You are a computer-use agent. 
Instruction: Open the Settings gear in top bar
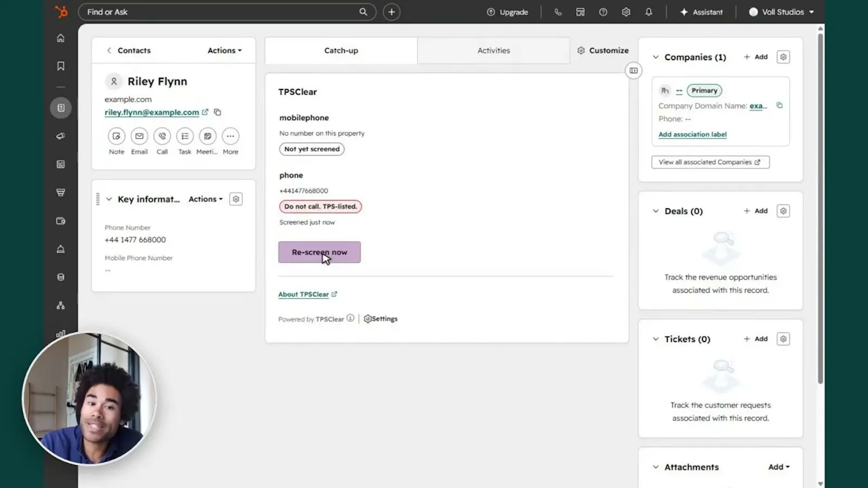[x=626, y=12]
